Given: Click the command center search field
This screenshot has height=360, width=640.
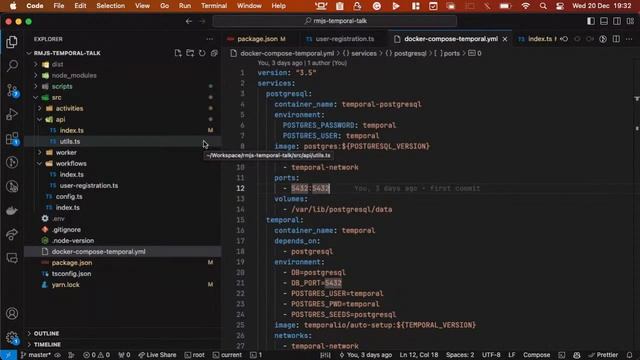Looking at the screenshot, I should [335, 21].
